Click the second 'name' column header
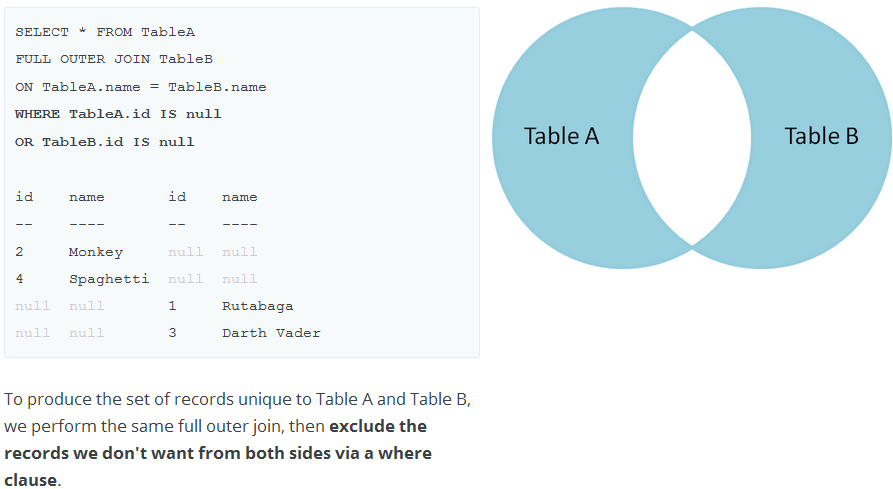Image resolution: width=893 pixels, height=489 pixels. click(239, 197)
